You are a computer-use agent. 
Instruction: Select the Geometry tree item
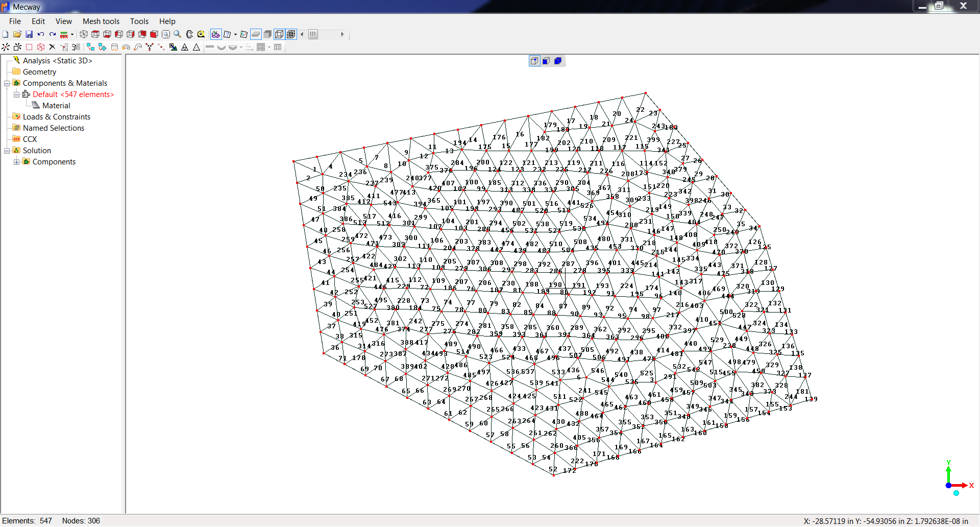[x=39, y=71]
